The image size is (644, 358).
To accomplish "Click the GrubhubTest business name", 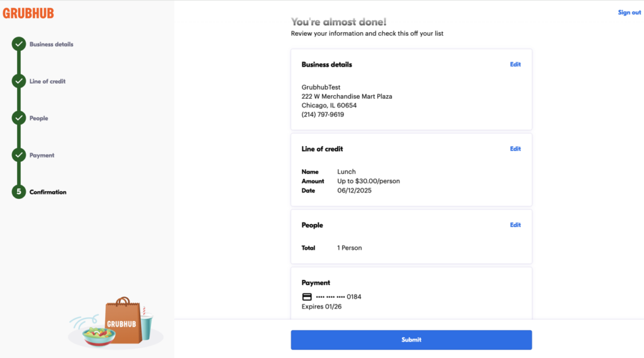I will tap(321, 87).
